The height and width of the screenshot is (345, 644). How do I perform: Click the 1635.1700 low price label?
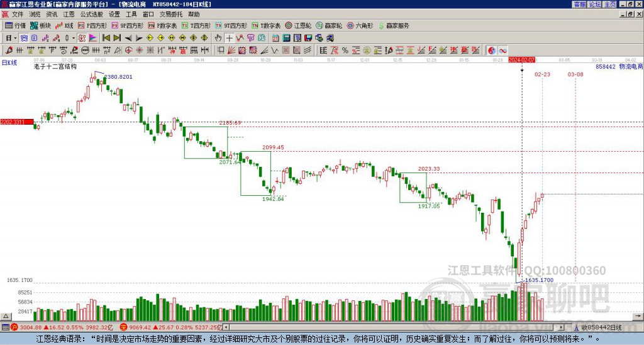(539, 280)
